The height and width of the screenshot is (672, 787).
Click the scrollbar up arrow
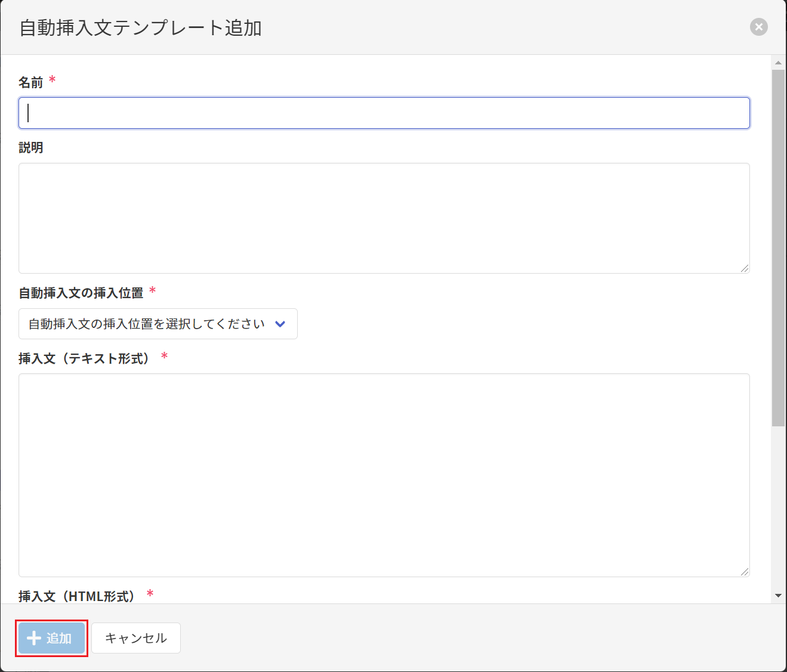tap(778, 63)
